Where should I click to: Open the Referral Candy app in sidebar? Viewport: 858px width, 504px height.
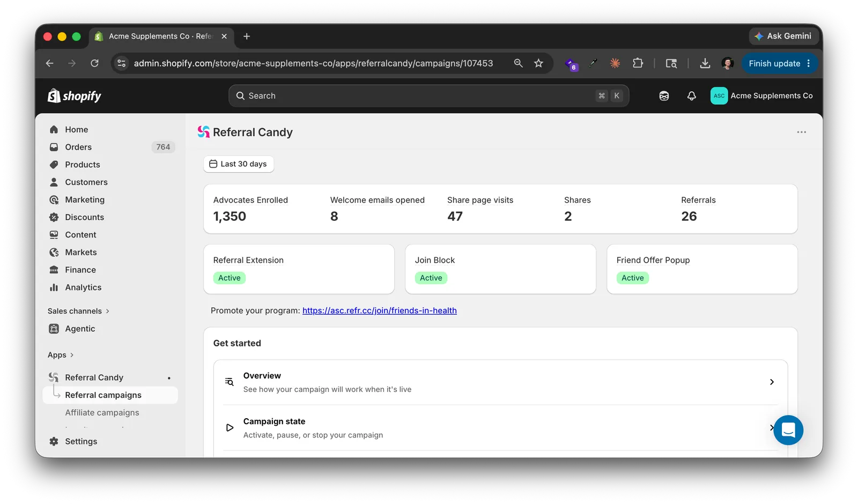94,377
